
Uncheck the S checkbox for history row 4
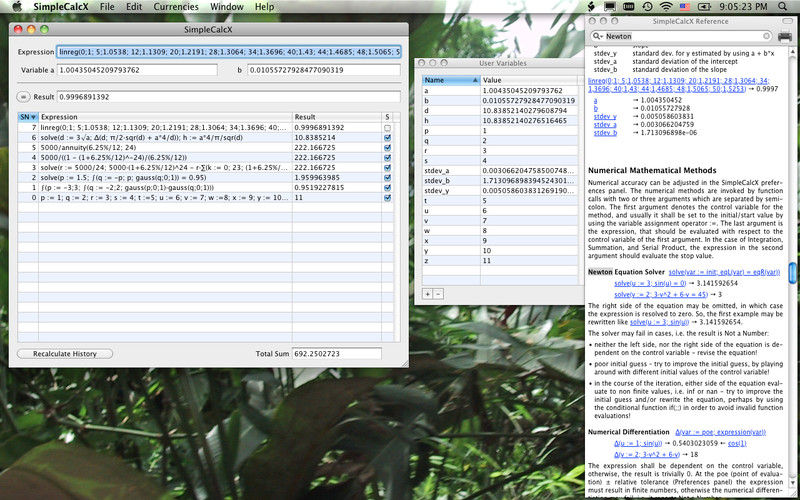[x=387, y=158]
